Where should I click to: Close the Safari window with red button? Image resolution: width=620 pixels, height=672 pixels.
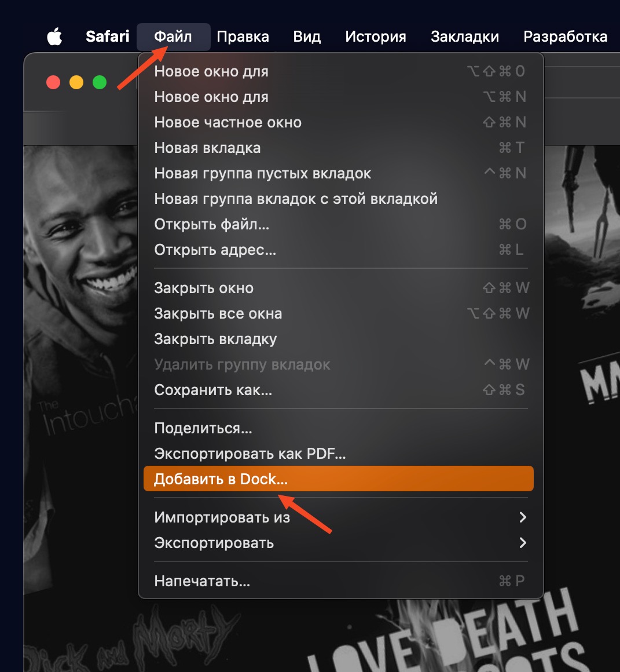(x=53, y=82)
